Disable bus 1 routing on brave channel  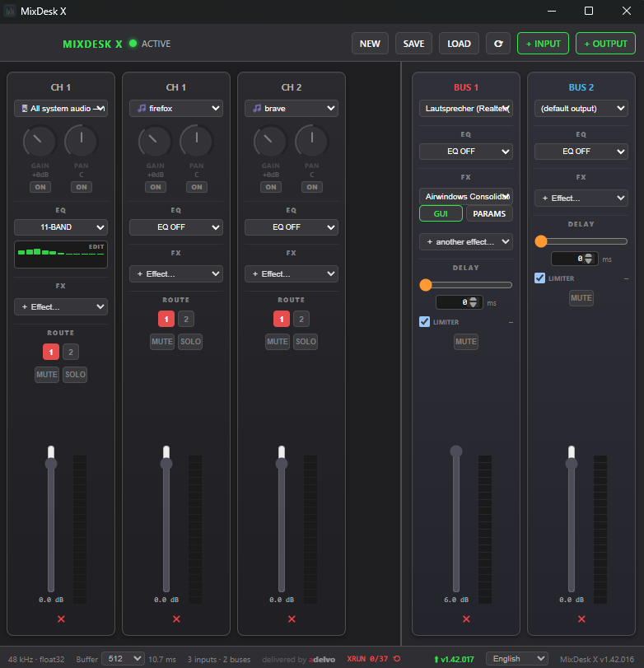click(282, 319)
